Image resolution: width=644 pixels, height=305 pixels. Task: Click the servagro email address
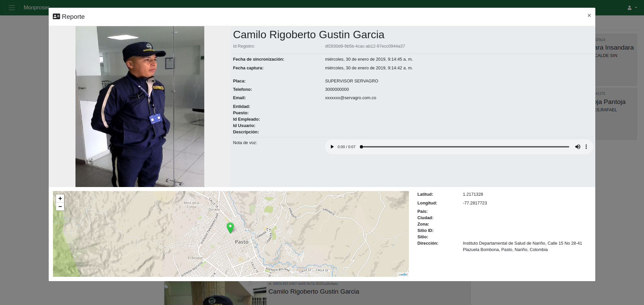coord(350,98)
